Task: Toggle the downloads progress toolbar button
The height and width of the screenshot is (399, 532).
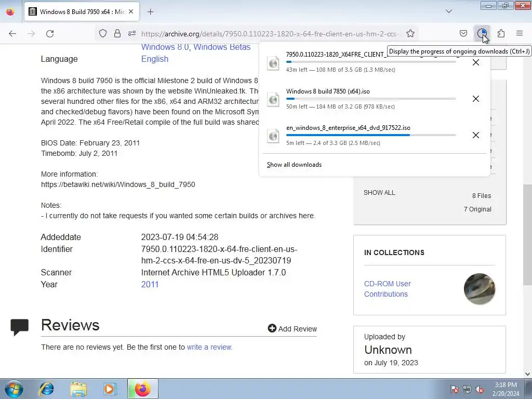Action: tap(482, 33)
